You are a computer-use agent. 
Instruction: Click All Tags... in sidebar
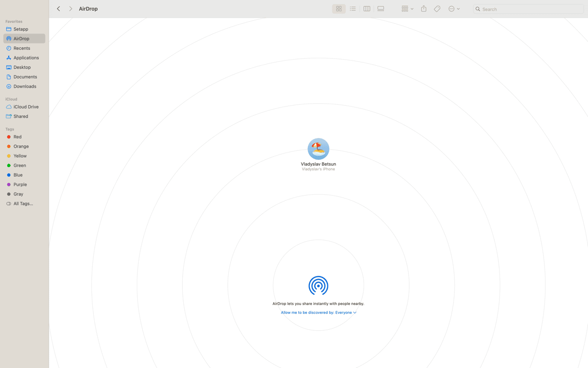pyautogui.click(x=23, y=204)
